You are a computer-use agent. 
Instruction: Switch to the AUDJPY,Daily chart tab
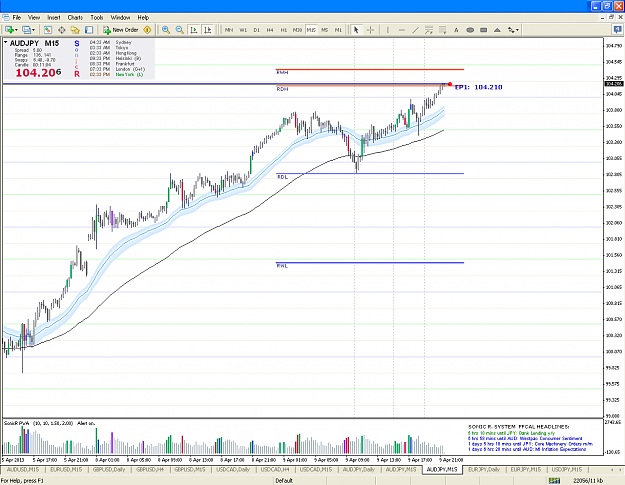(x=359, y=469)
